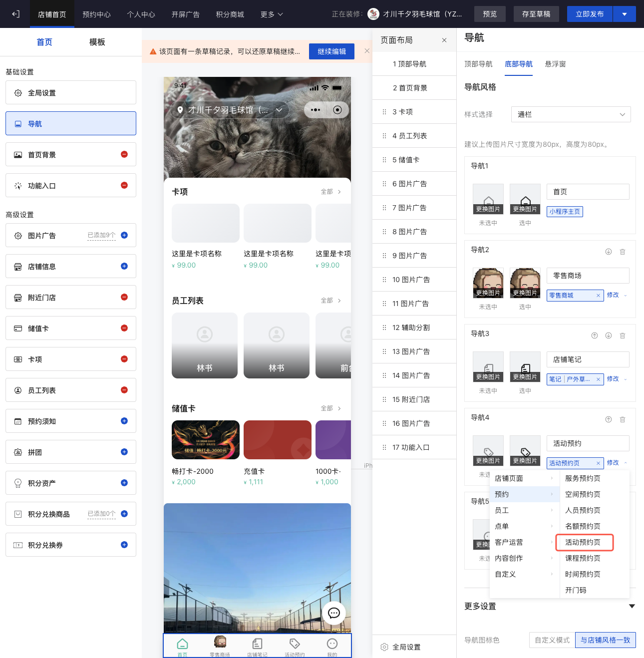The image size is (644, 658).
Task: Remove the 零售商城 link tag
Action: coord(598,296)
